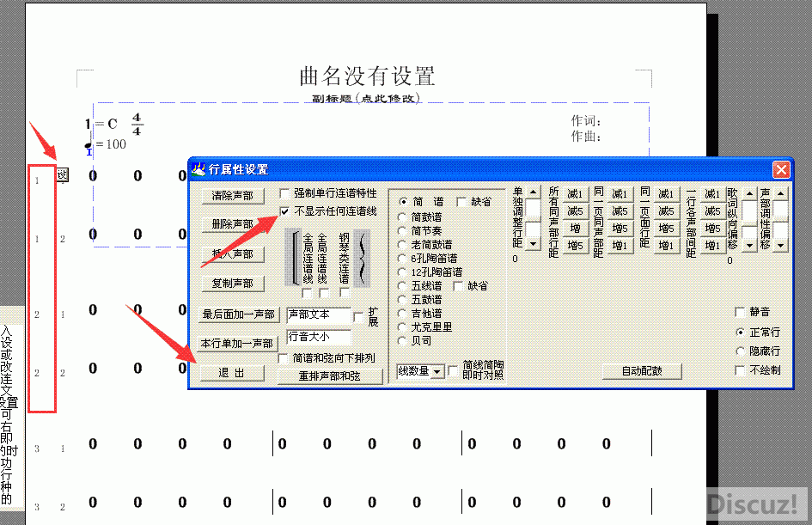The image size is (812, 525).
Task: Click 增5 for 所有同声部行距
Action: point(575,246)
